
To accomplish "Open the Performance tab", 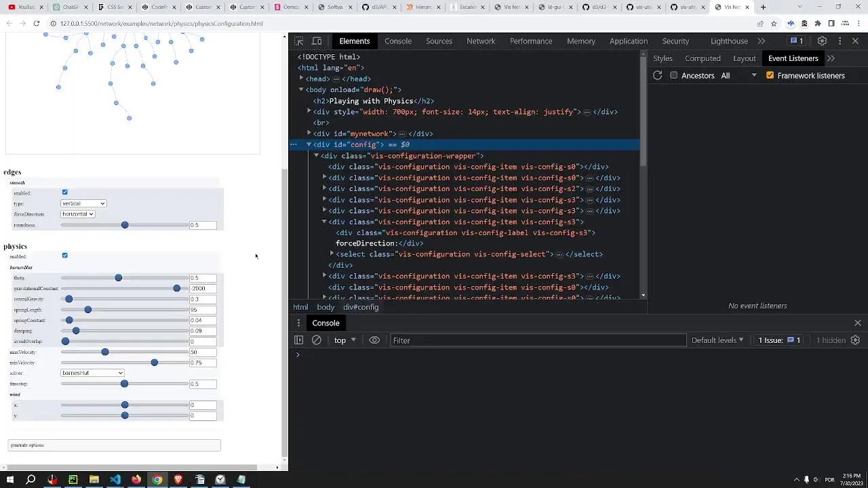I will tap(531, 41).
